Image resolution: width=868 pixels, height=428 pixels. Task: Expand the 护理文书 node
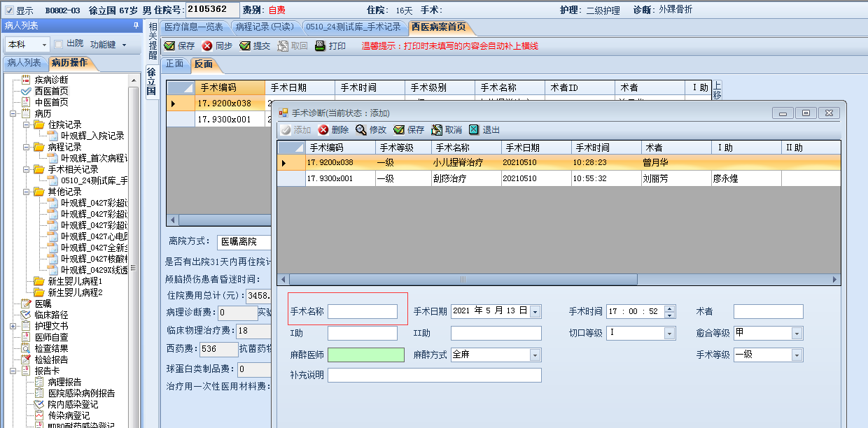coord(14,326)
